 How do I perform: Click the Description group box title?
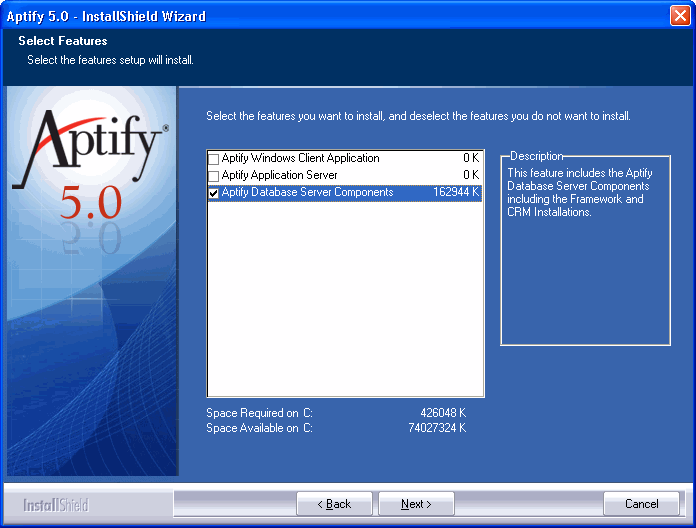536,156
